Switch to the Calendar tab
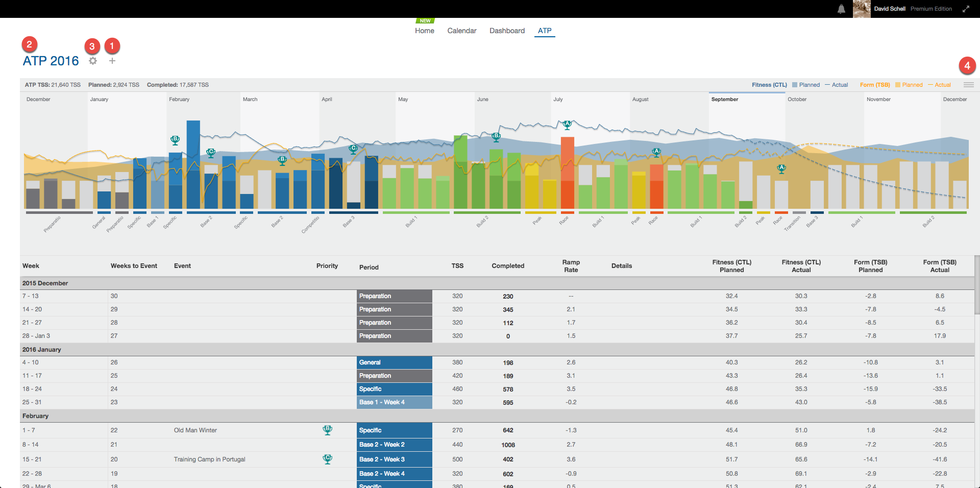 [461, 31]
